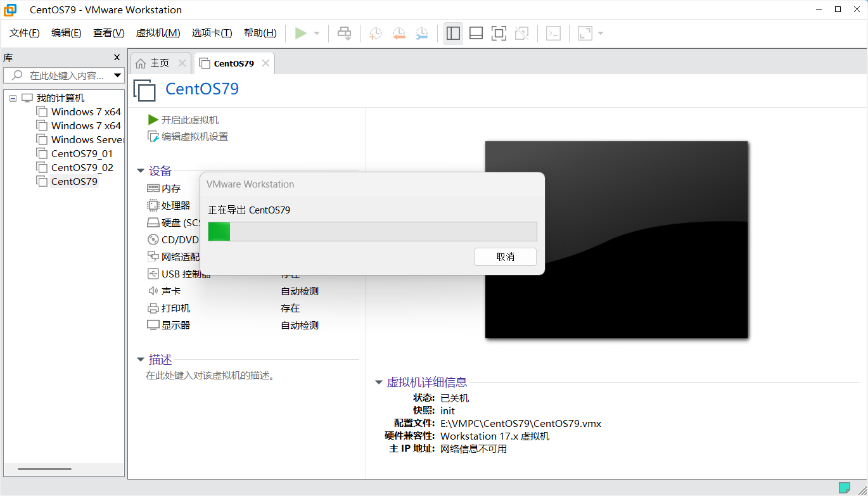The height and width of the screenshot is (496, 868).
Task: Click the revert to snapshot icon
Action: (399, 33)
